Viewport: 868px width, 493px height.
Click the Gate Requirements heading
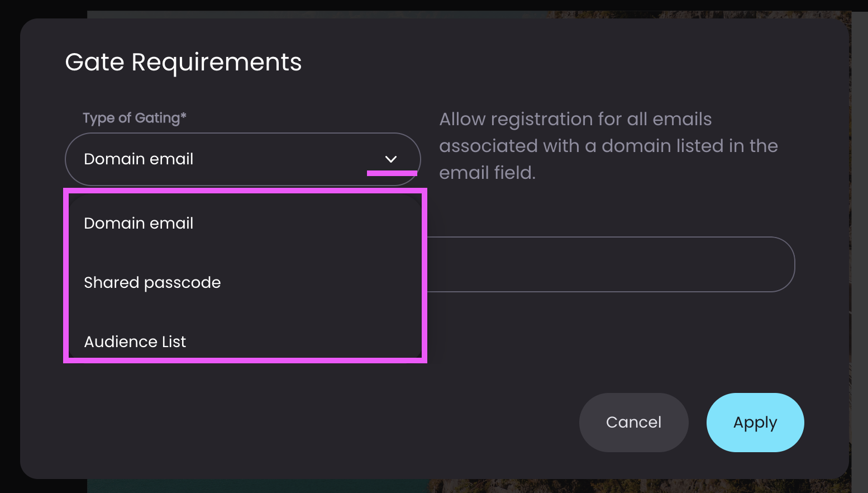[x=183, y=62]
